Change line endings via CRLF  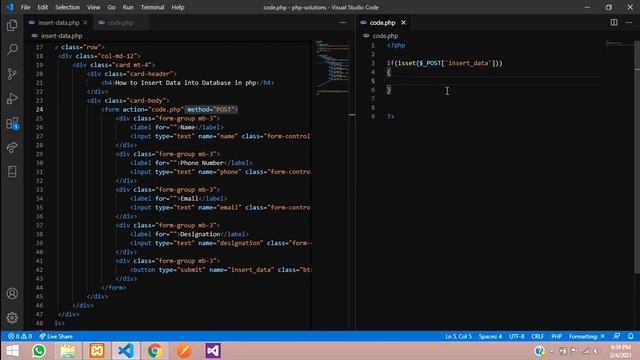(x=537, y=336)
